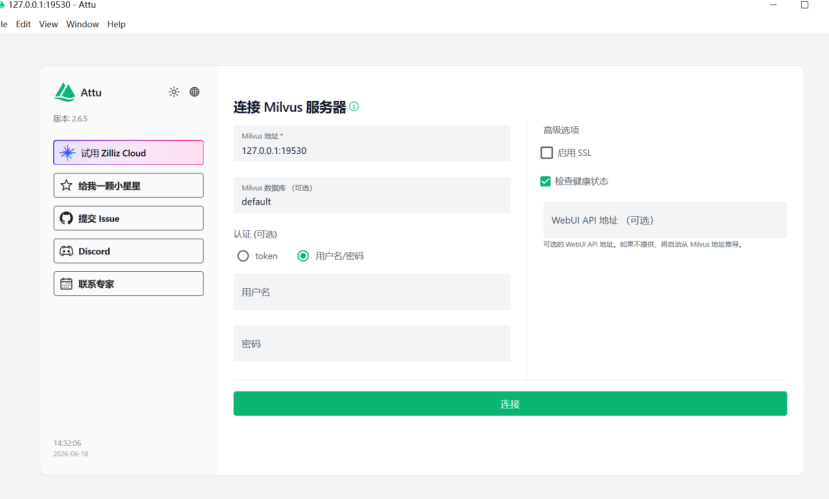
Task: Open the Window menu
Action: (82, 24)
